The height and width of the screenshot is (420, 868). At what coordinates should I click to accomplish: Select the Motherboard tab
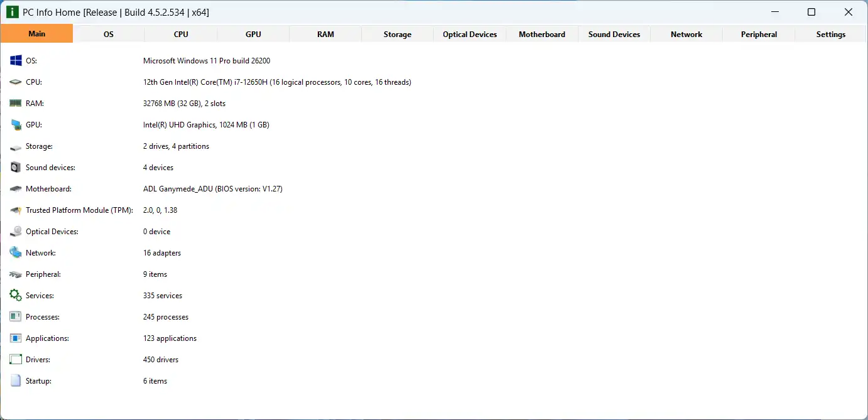coord(542,35)
